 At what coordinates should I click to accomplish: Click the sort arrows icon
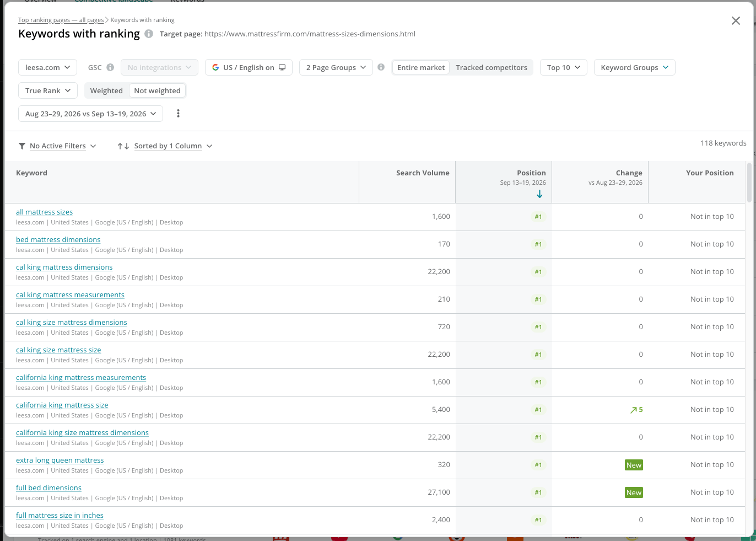click(x=123, y=146)
